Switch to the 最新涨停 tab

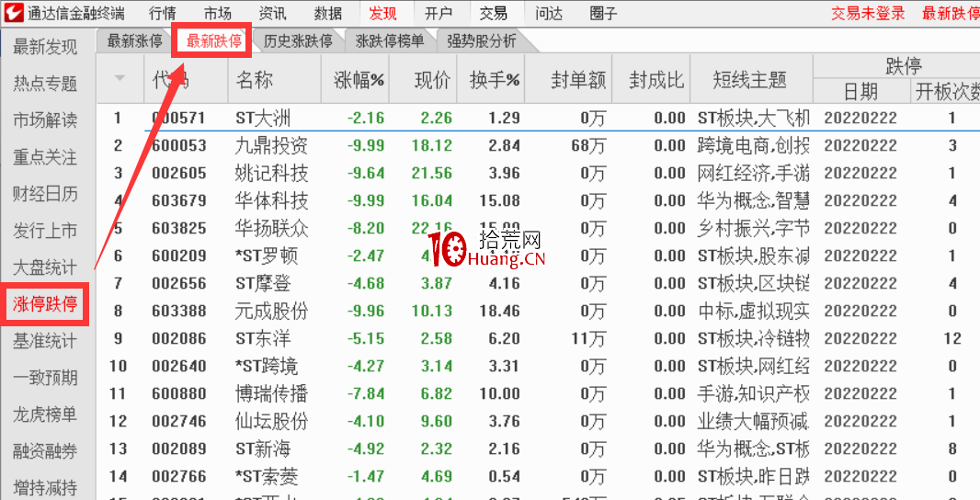coord(135,42)
